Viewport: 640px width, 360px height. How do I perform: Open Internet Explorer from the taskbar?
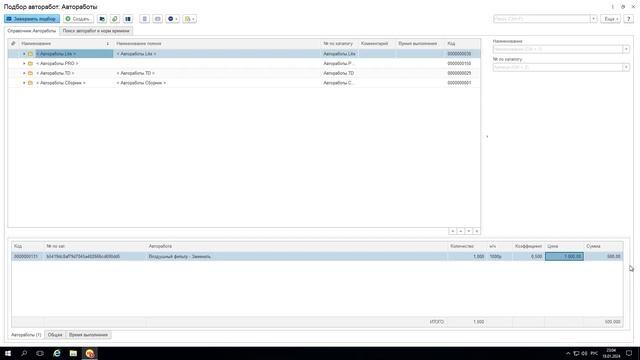coord(57,353)
